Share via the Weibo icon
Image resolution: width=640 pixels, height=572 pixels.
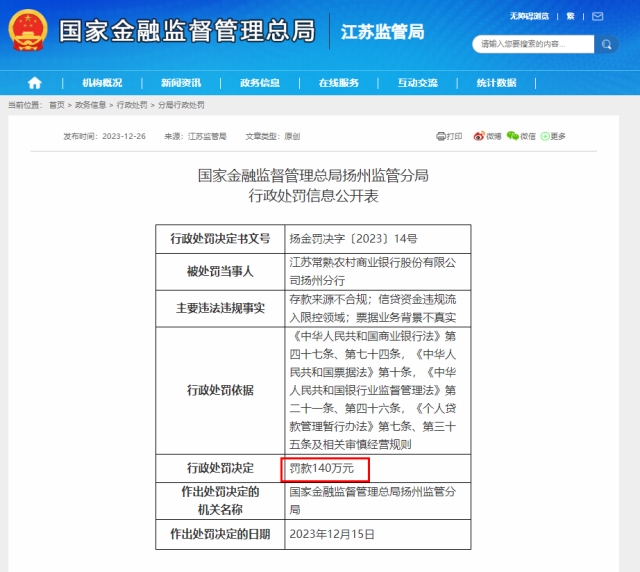click(x=479, y=136)
